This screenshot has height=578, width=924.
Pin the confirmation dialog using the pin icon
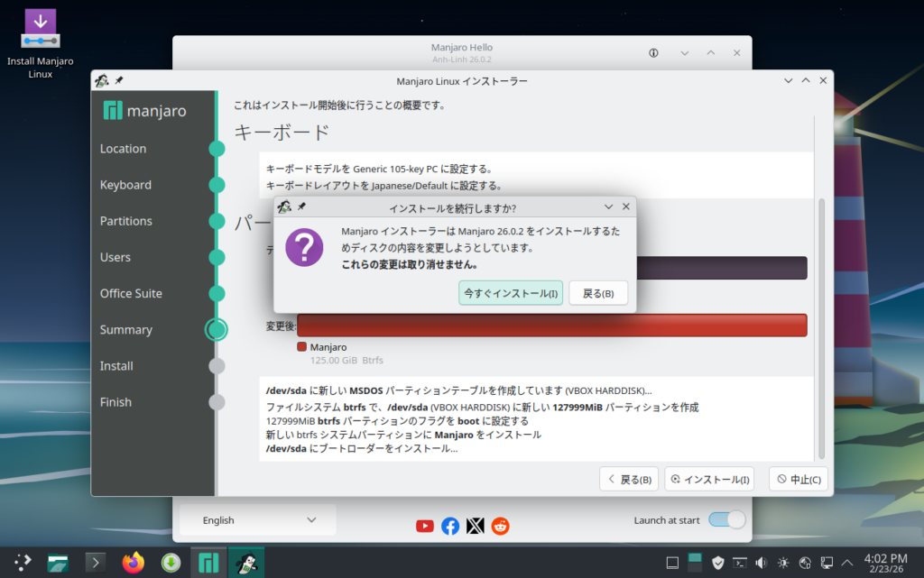click(x=301, y=207)
